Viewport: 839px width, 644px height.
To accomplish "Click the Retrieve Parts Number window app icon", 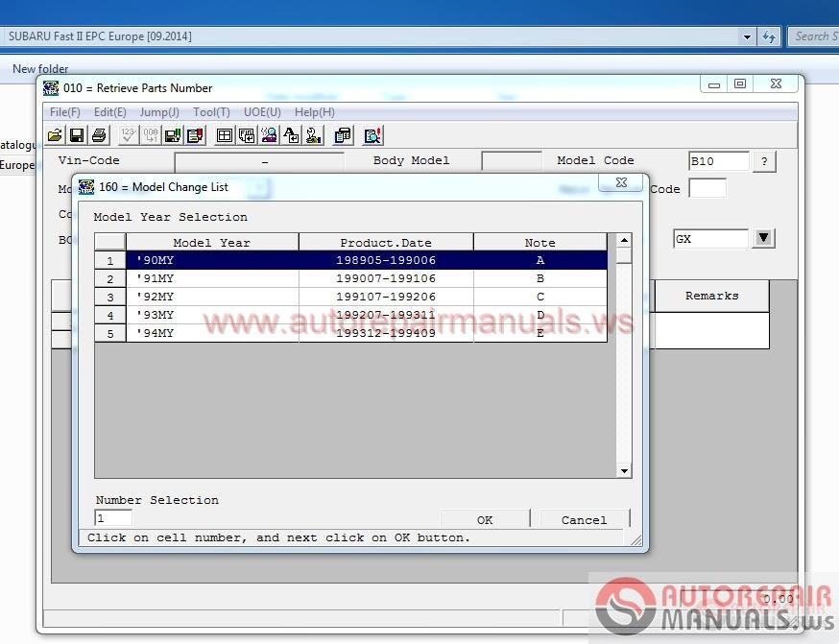I will point(51,87).
